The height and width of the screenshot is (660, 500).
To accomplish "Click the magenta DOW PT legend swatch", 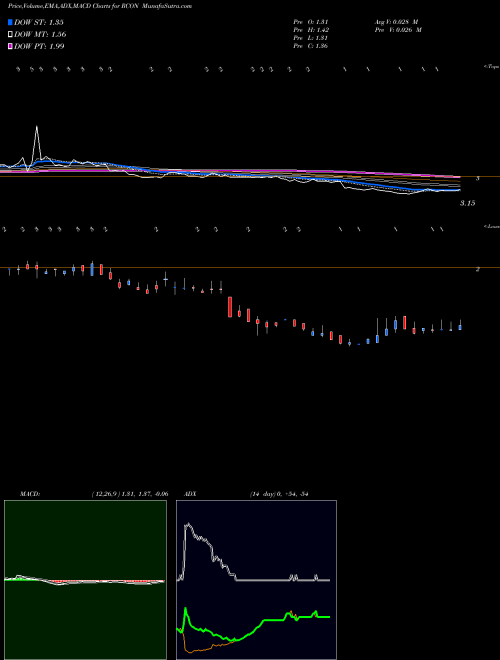I will click(x=11, y=46).
